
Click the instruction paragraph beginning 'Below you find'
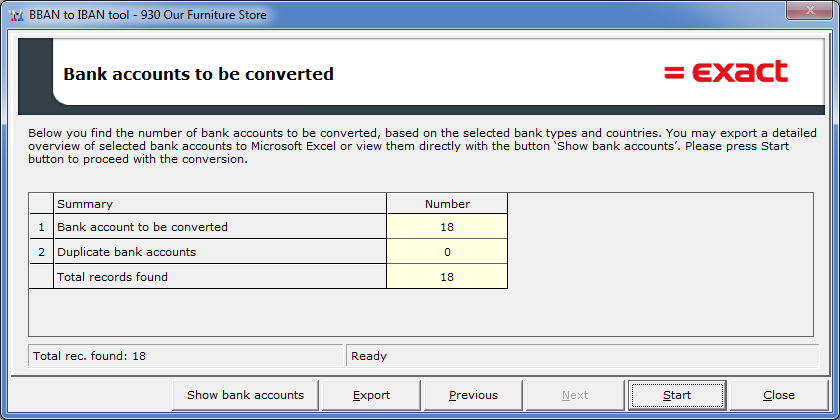[x=422, y=146]
